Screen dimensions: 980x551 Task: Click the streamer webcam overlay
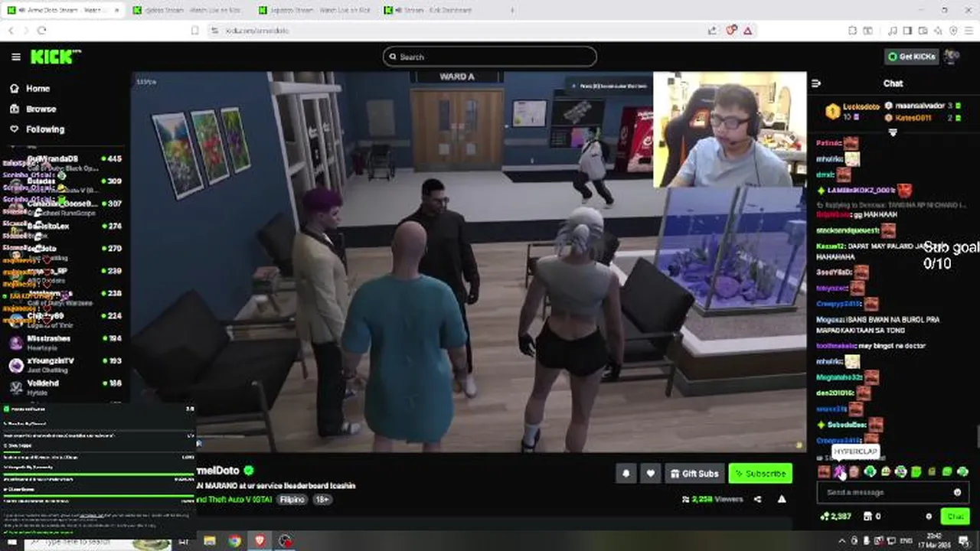point(730,130)
